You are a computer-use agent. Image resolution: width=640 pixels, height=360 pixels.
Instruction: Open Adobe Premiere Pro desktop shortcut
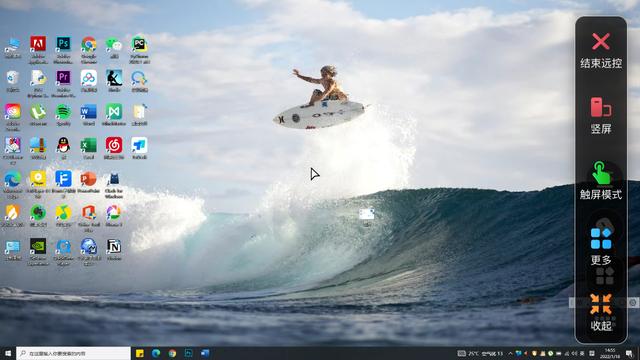click(x=63, y=83)
